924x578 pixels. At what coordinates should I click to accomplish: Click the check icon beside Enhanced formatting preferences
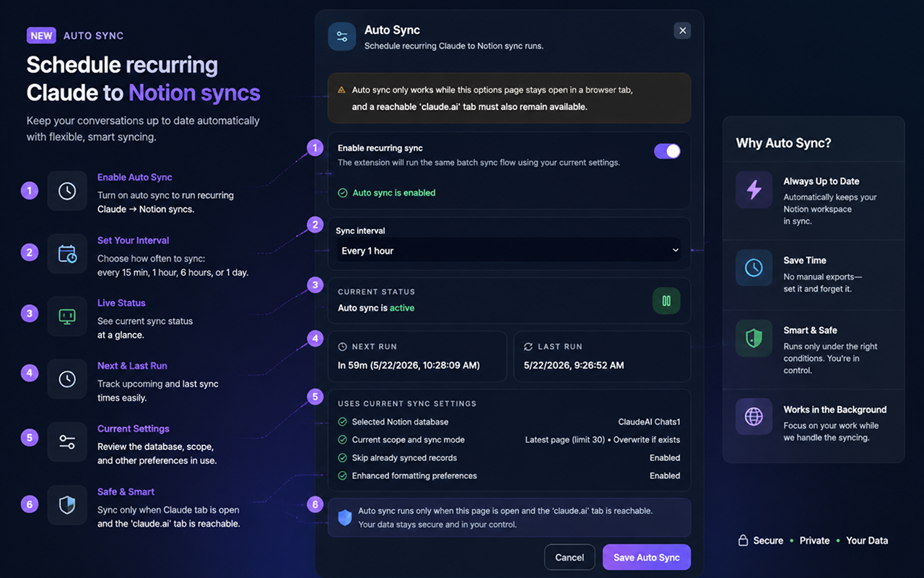pos(343,476)
